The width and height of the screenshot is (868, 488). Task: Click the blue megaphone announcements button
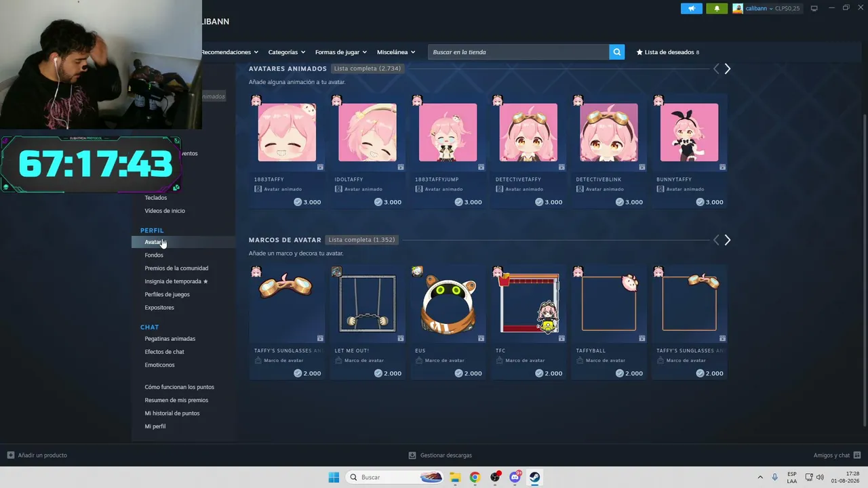click(691, 8)
